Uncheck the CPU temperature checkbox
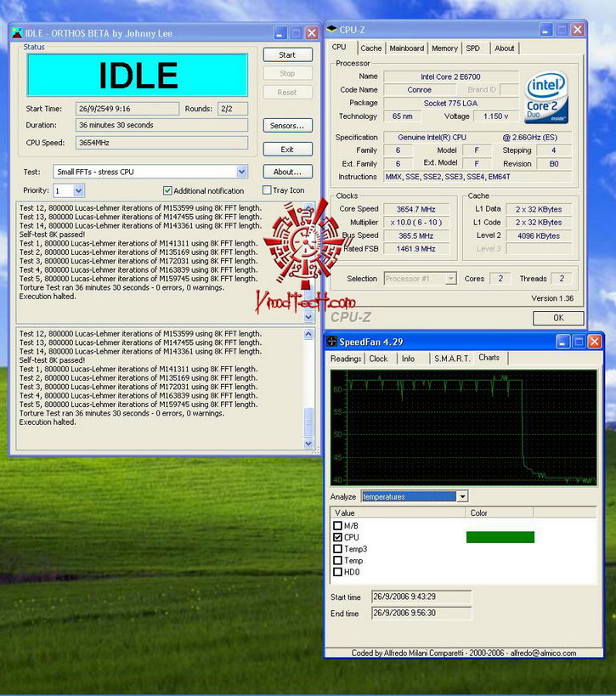This screenshot has width=616, height=696. tap(337, 537)
